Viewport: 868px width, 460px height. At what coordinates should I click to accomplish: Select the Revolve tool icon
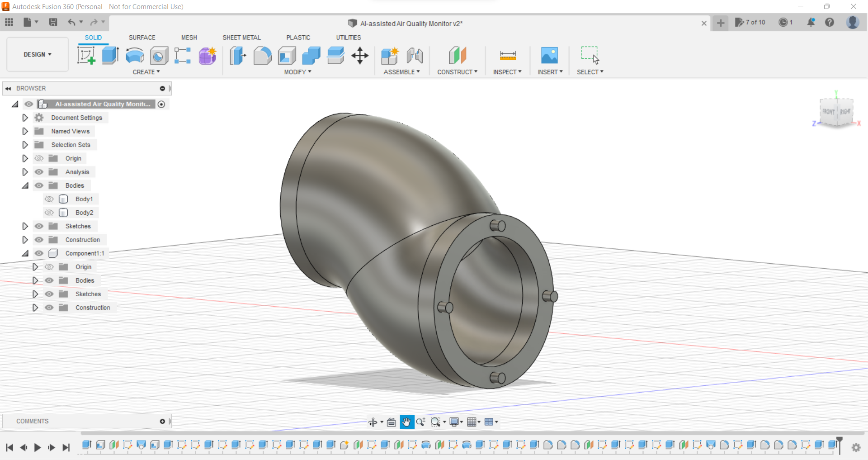(135, 56)
